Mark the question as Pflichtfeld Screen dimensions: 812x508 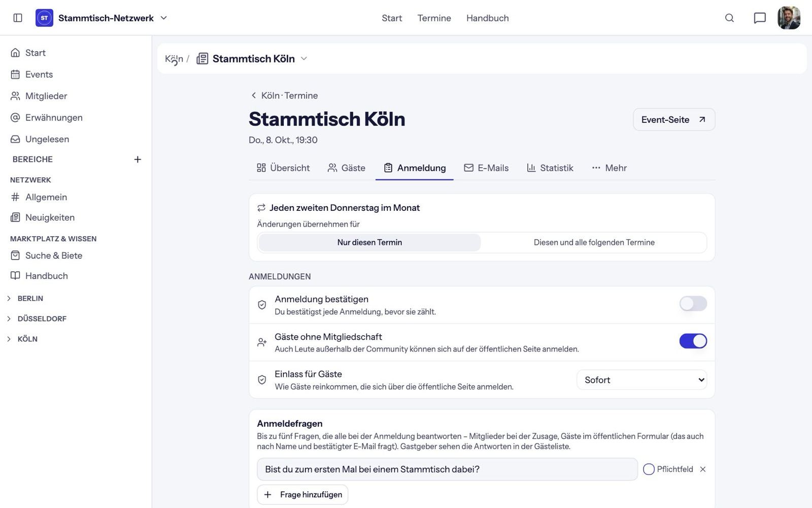click(x=649, y=469)
